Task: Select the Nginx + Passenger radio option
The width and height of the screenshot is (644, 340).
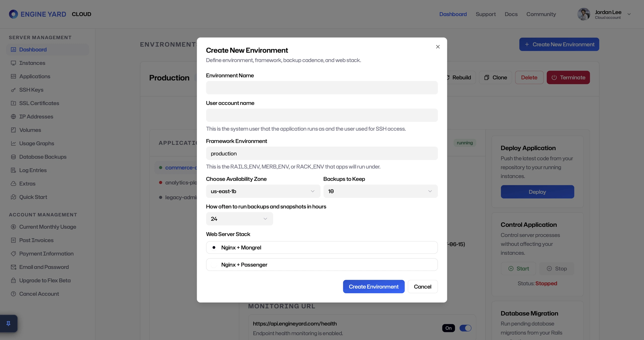Action: click(322, 265)
